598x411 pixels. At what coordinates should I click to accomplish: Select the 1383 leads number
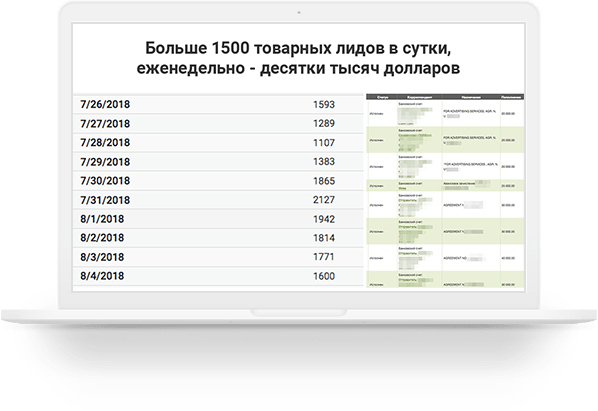(x=324, y=162)
